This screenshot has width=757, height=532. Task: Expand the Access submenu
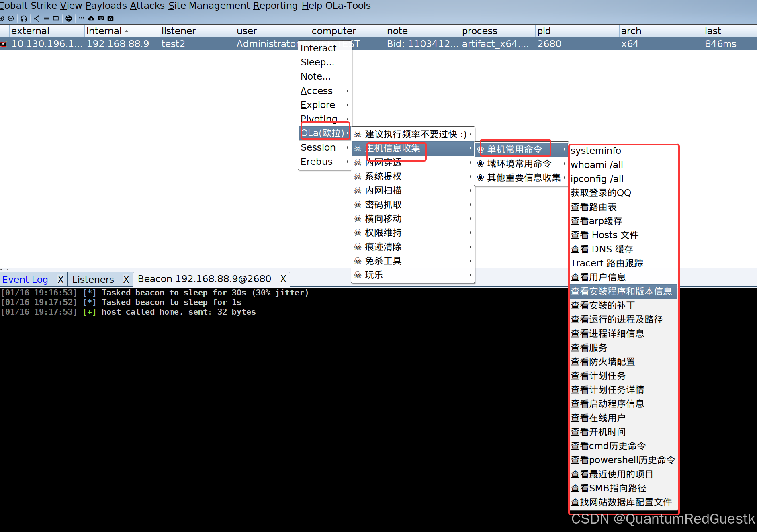(325, 91)
